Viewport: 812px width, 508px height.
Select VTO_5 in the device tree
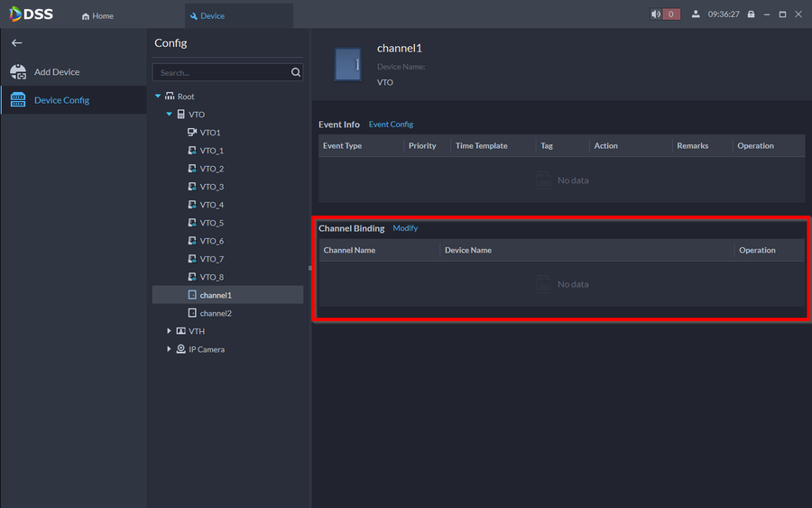coord(211,223)
